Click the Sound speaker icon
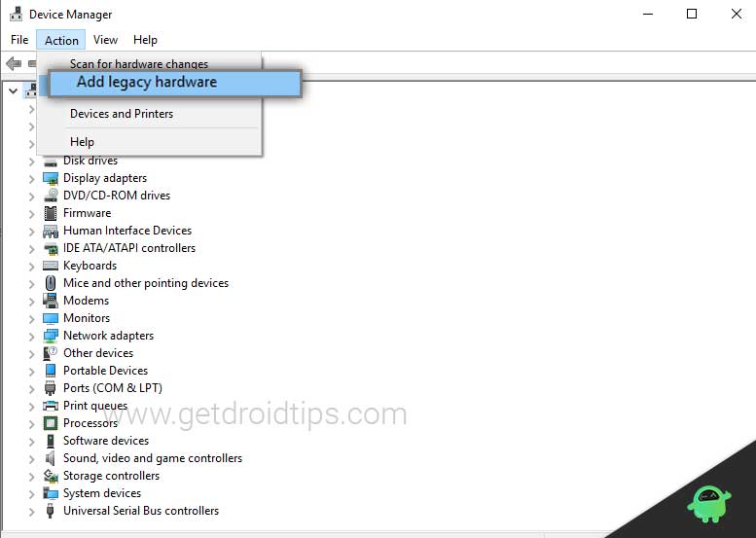This screenshot has height=538, width=756. pos(51,458)
